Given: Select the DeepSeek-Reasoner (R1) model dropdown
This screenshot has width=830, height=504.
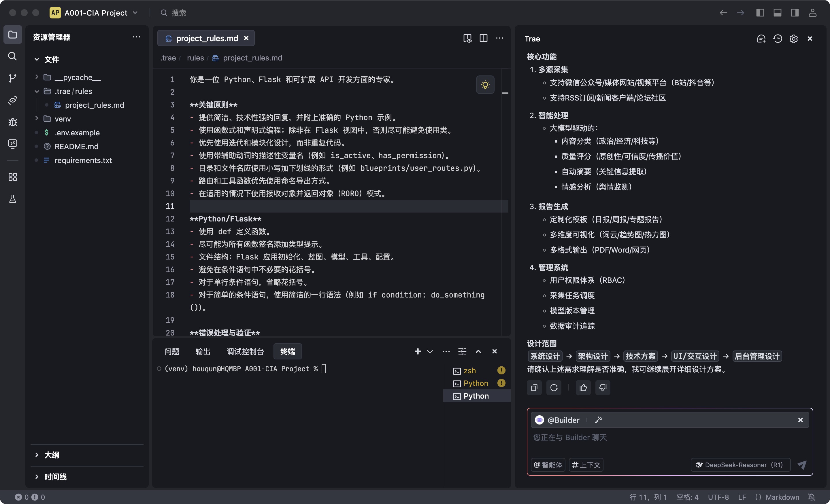Looking at the screenshot, I should [x=740, y=465].
